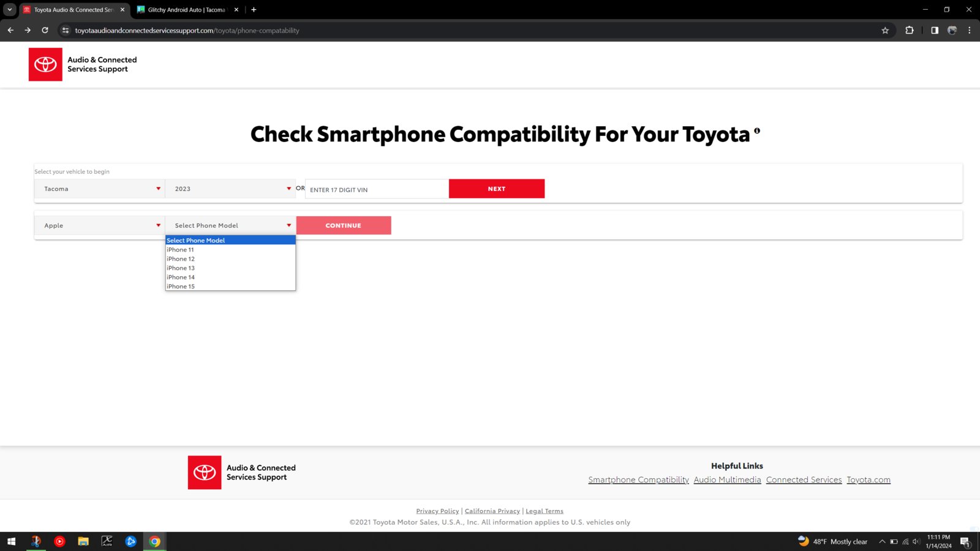Bookmark this page with the star icon
Image resolution: width=980 pixels, height=551 pixels.
[x=885, y=30]
